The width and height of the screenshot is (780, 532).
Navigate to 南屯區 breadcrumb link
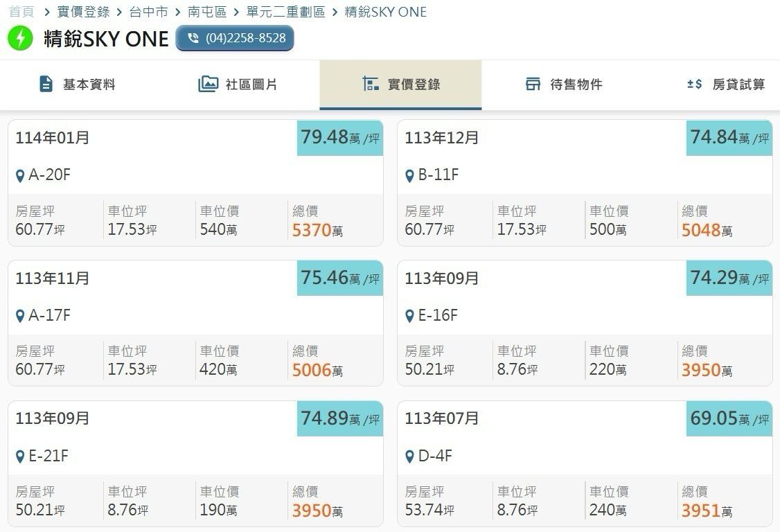(x=207, y=12)
